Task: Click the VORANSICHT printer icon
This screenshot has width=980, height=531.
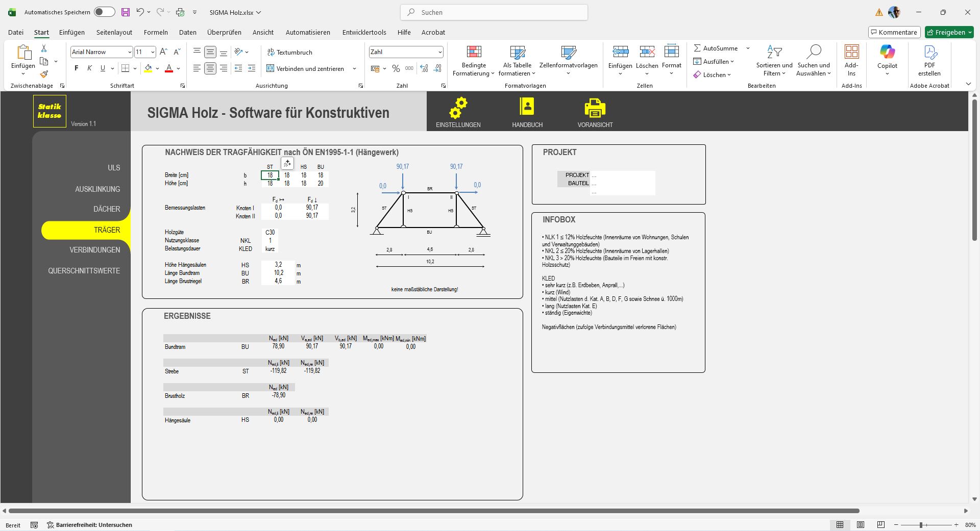Action: 595,108
